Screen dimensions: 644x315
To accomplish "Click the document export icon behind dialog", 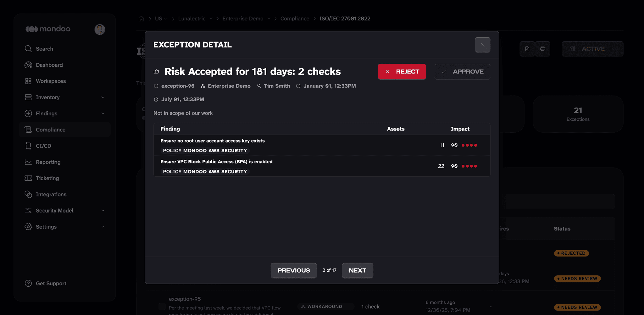I will point(527,49).
